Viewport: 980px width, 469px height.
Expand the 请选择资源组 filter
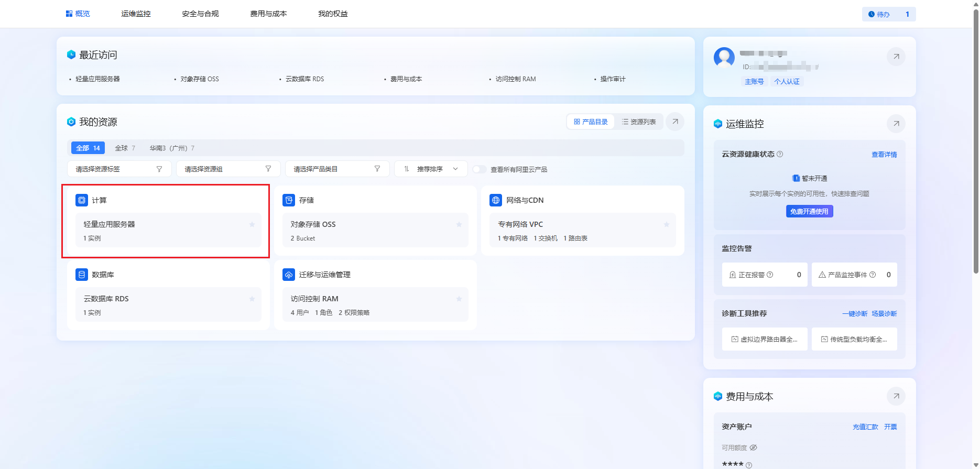pos(228,169)
